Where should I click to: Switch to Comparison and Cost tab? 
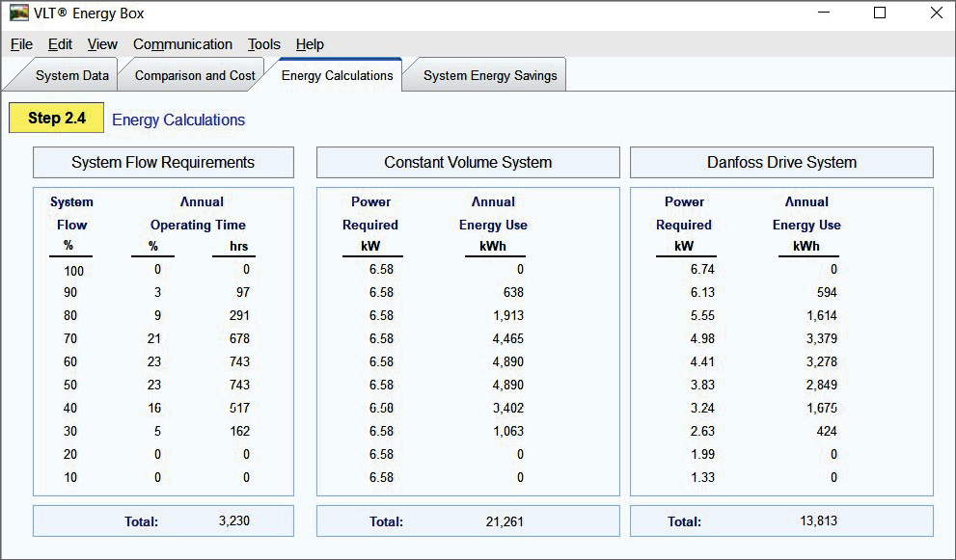point(195,76)
